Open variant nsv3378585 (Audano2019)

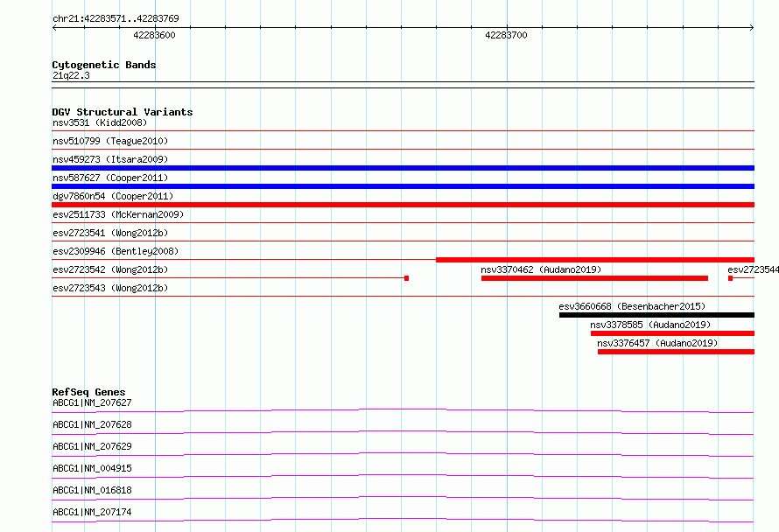point(650,325)
